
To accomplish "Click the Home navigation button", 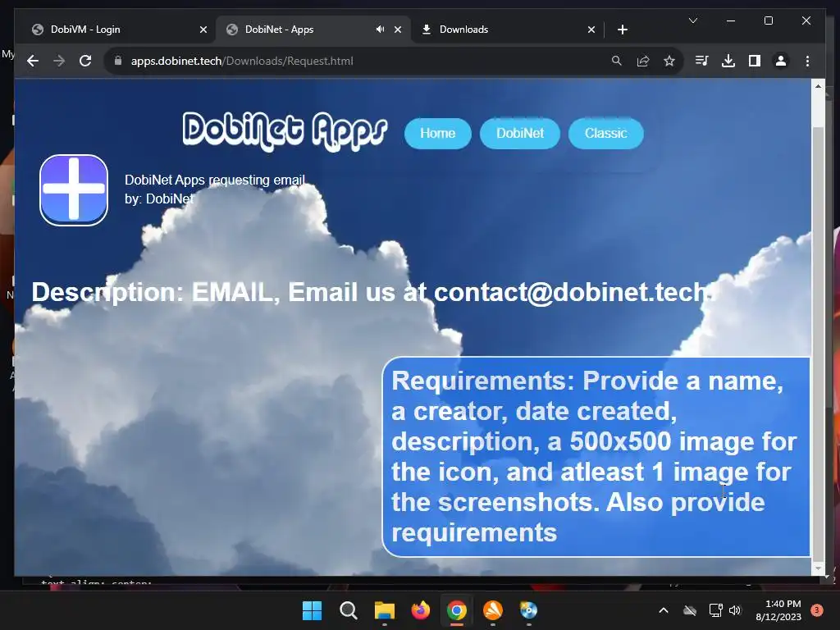I will pos(438,134).
